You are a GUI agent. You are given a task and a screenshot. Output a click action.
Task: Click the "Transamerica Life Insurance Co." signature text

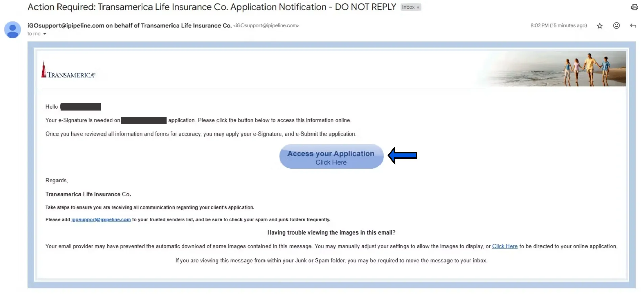coord(88,194)
